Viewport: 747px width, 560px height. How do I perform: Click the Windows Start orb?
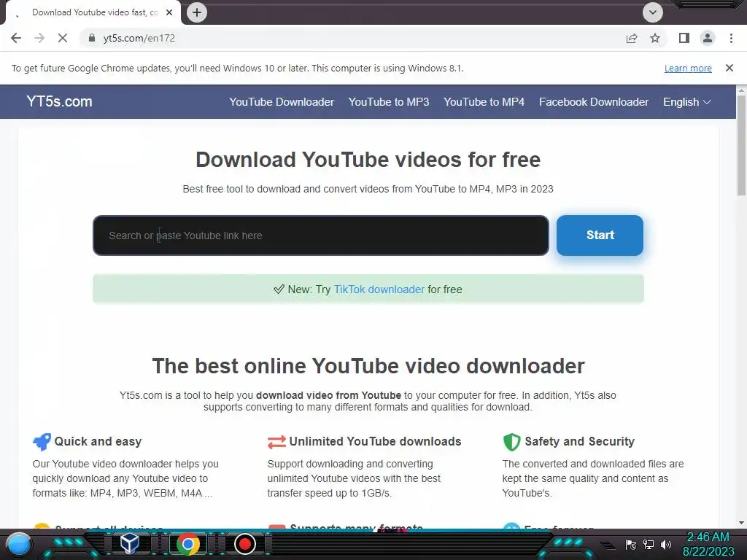(x=18, y=544)
